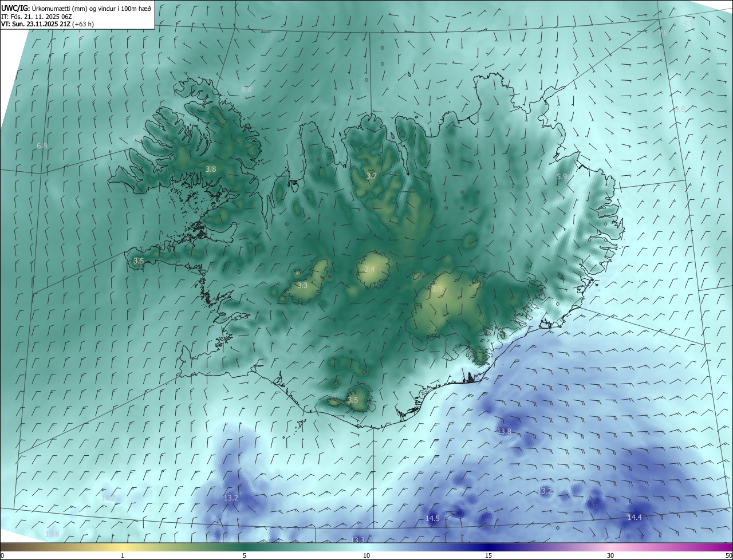Screen dimensions: 733x560
Task: Click the 3.8 value on the Westfjords
Action: (x=211, y=169)
